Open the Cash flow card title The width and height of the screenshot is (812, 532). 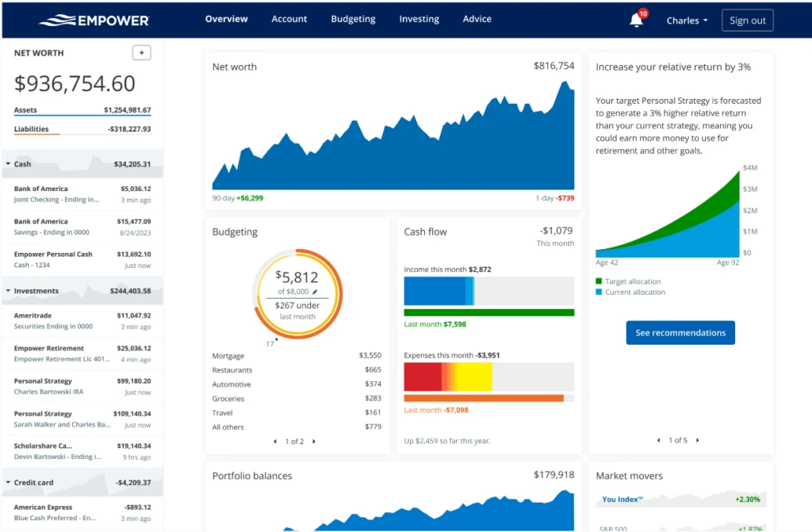[x=425, y=232]
